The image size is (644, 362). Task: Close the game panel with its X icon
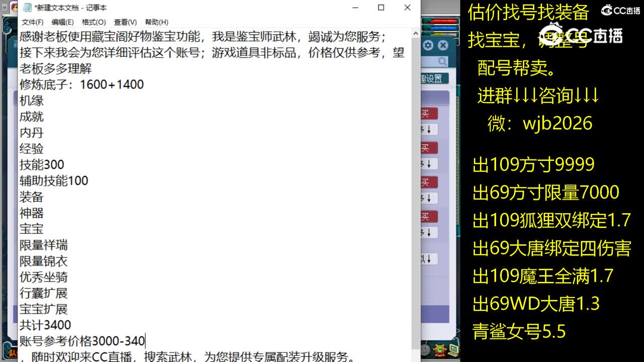(x=443, y=45)
